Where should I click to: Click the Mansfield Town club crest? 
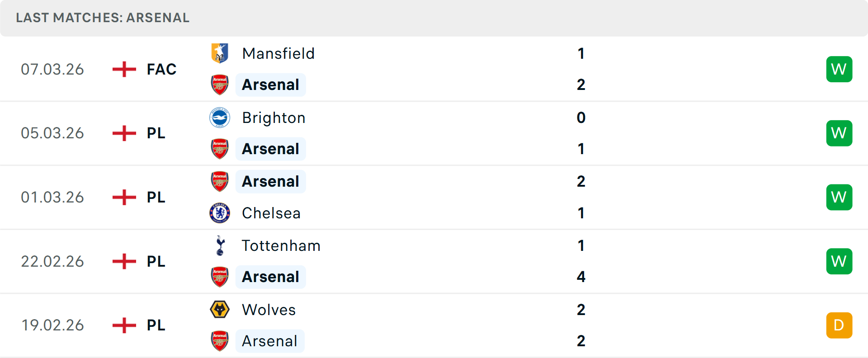[220, 53]
